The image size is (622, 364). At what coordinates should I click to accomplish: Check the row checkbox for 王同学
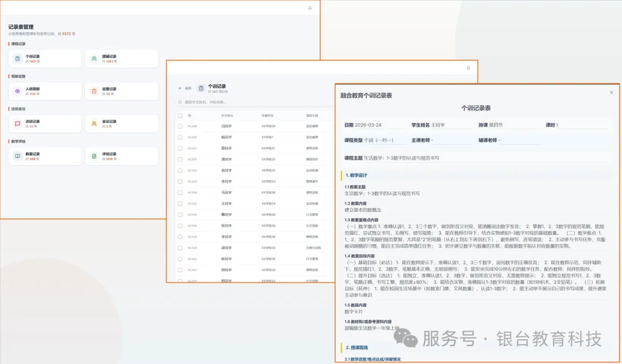point(180,204)
